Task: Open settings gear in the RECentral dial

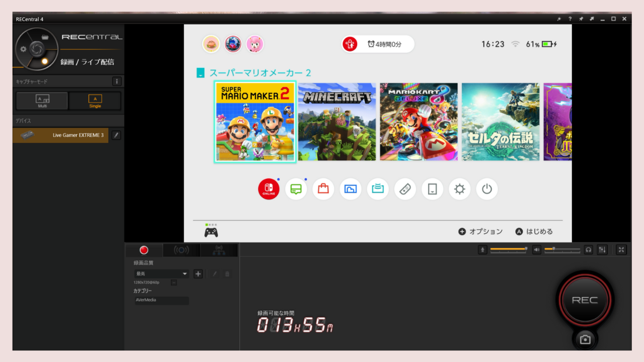Action: pyautogui.click(x=23, y=49)
